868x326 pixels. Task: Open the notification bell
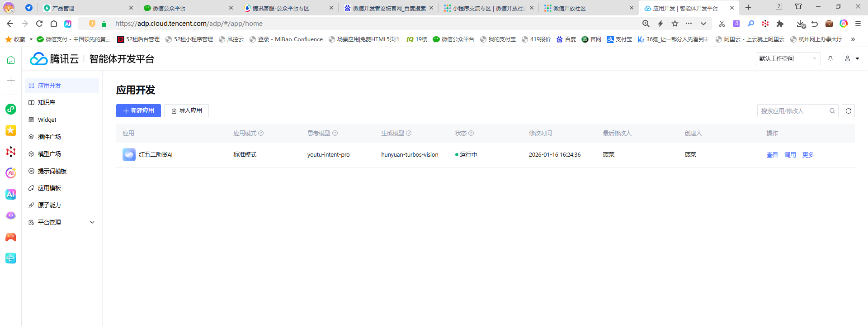pos(830,58)
